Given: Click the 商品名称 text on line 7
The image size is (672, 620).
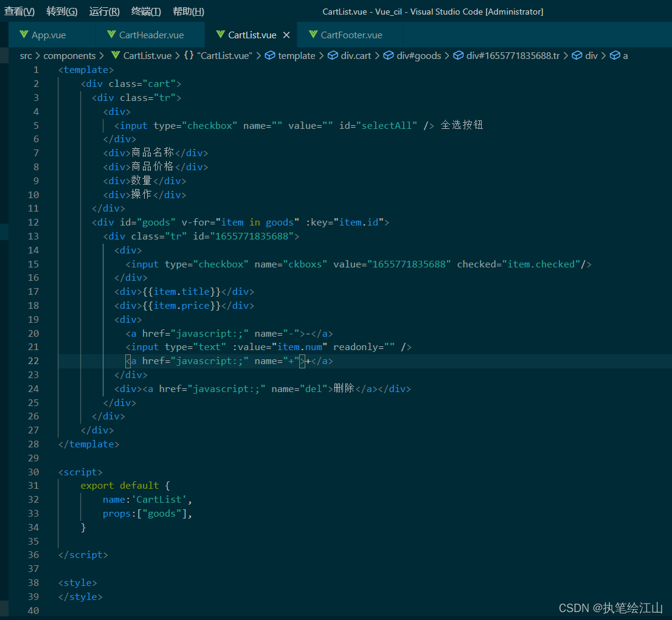Looking at the screenshot, I should pos(152,153).
